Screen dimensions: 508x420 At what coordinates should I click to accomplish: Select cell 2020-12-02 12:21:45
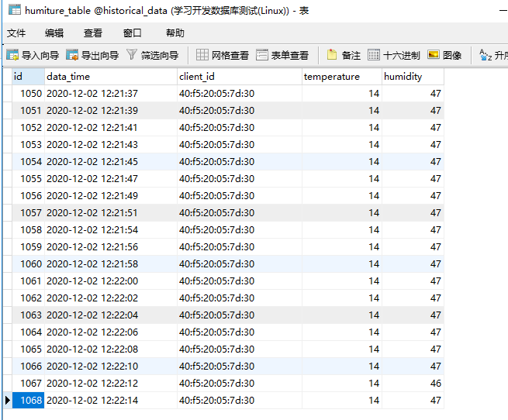tap(111, 162)
